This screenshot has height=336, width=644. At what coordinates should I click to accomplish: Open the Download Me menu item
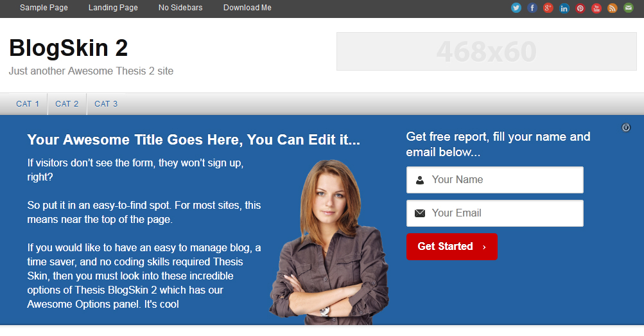tap(247, 8)
